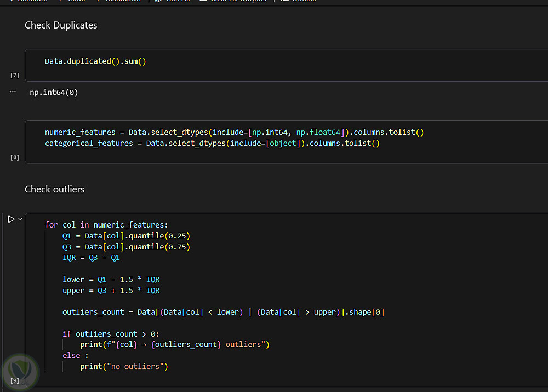Place cursor on categorical_features assignment line

tap(212, 143)
